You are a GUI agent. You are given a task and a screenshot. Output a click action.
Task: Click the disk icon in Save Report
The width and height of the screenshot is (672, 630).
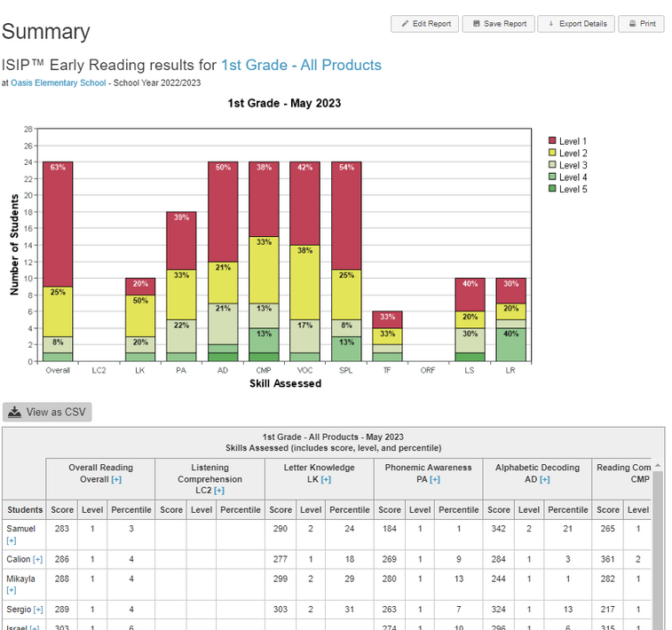[476, 24]
